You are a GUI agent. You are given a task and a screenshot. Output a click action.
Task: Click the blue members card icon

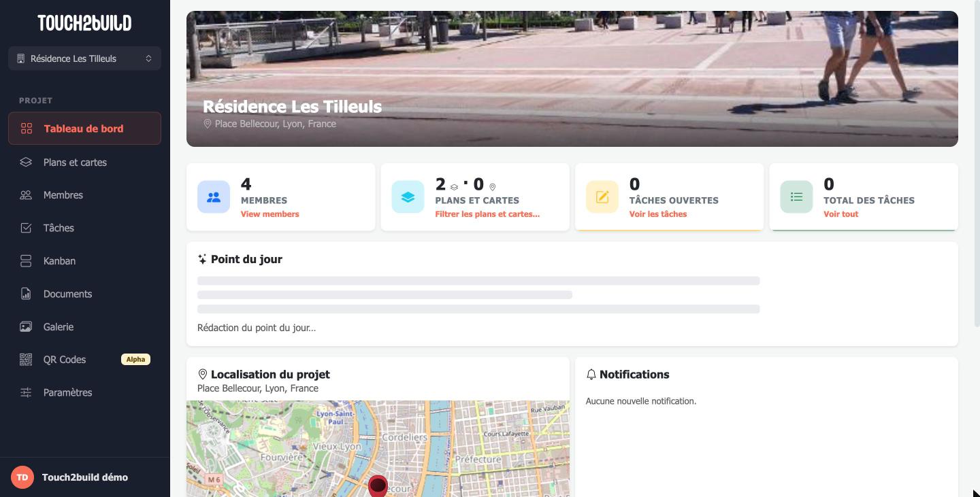(x=214, y=197)
